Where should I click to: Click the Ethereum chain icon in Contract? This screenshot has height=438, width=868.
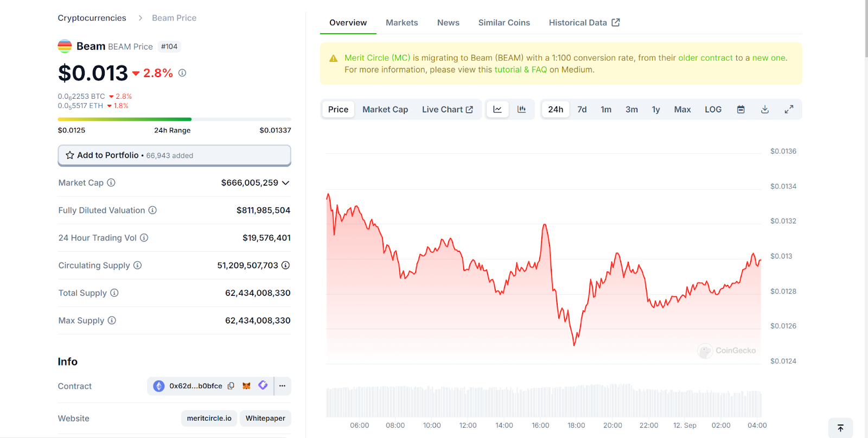click(159, 386)
